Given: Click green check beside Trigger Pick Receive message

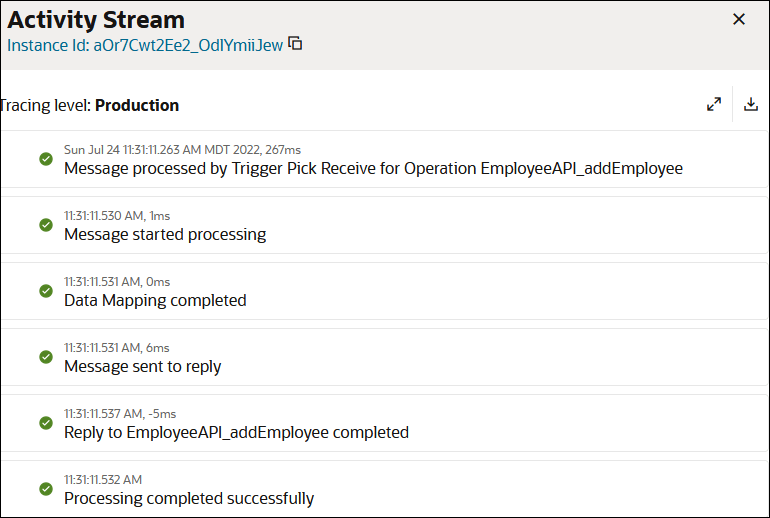Looking at the screenshot, I should 46,159.
